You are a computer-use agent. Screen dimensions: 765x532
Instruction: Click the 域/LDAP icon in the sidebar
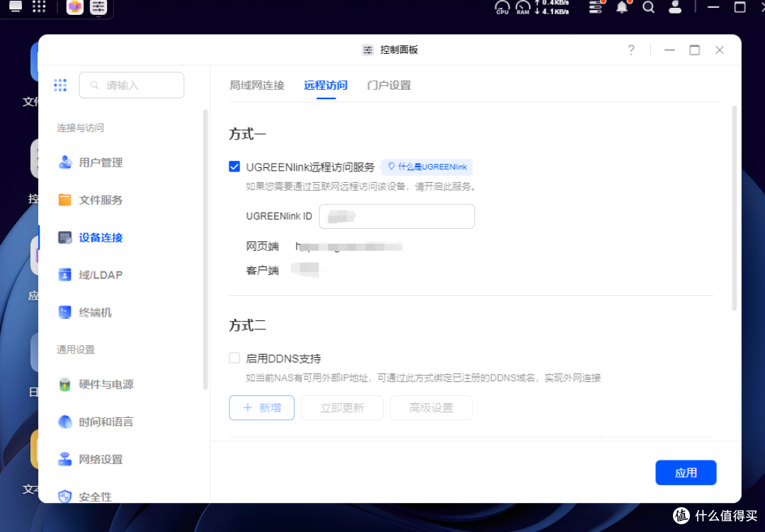click(x=65, y=275)
